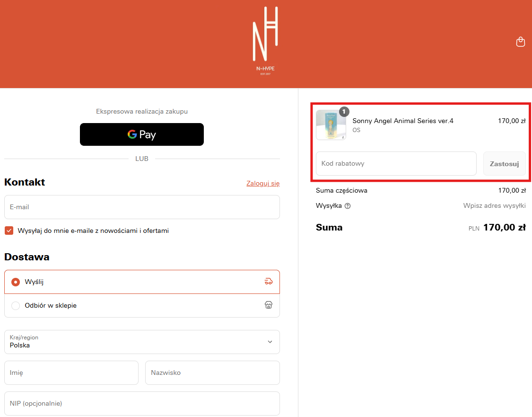This screenshot has height=417, width=532.
Task: Choose the Odbiór w sklepie radio option
Action: 16,306
